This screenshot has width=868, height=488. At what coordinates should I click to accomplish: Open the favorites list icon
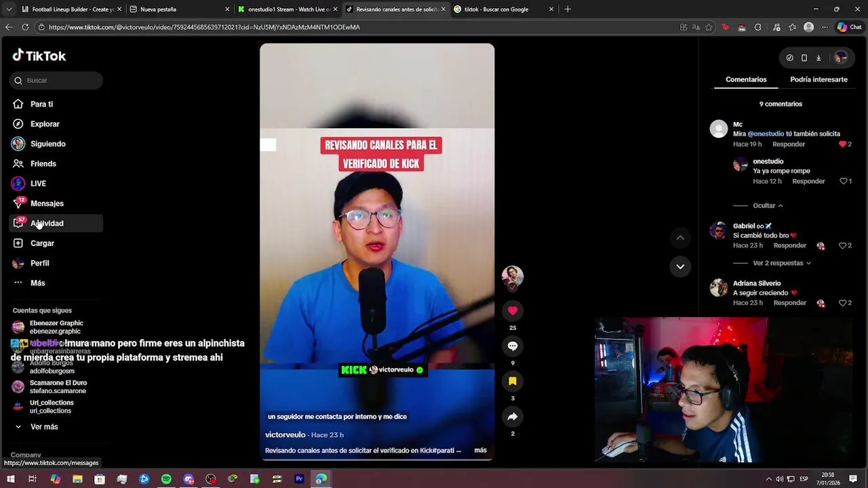click(x=793, y=27)
